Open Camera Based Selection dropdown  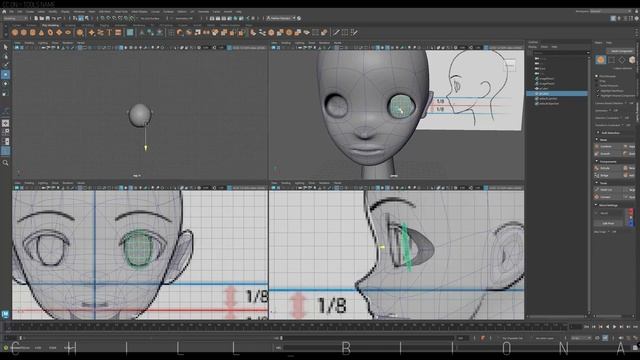coord(631,103)
